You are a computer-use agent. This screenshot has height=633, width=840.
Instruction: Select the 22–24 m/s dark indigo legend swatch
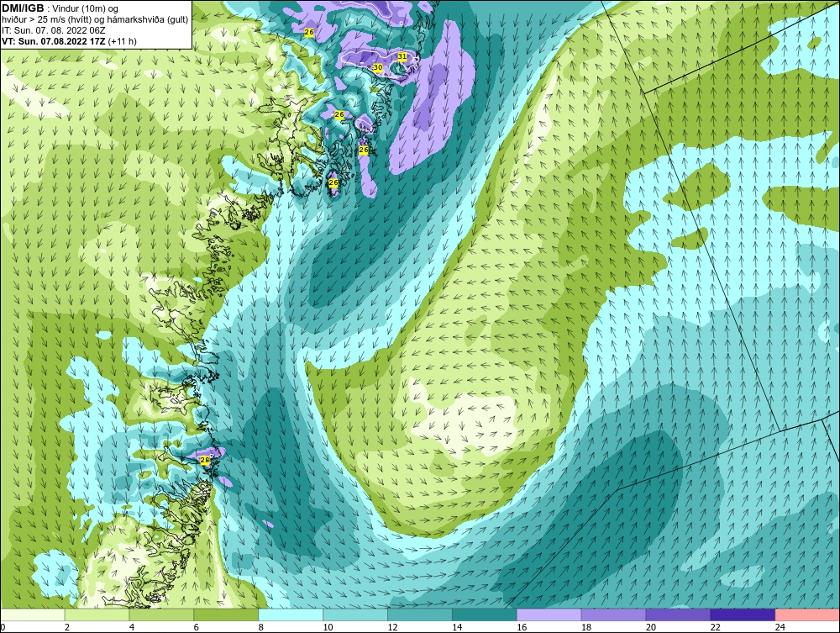click(743, 615)
